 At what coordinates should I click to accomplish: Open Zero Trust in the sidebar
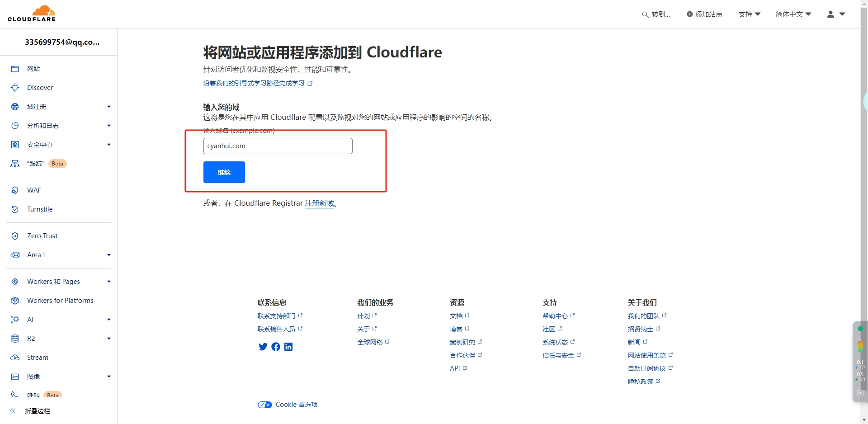(42, 236)
